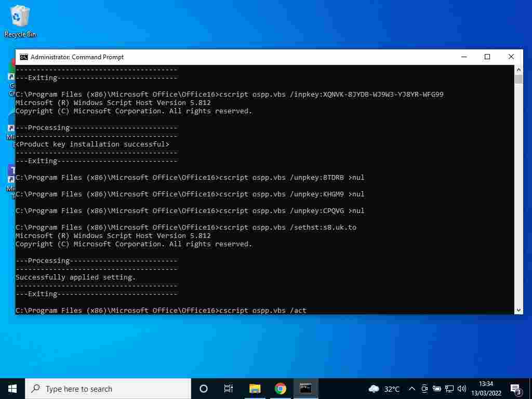
Task: Minimize the Command Prompt window
Action: point(464,57)
